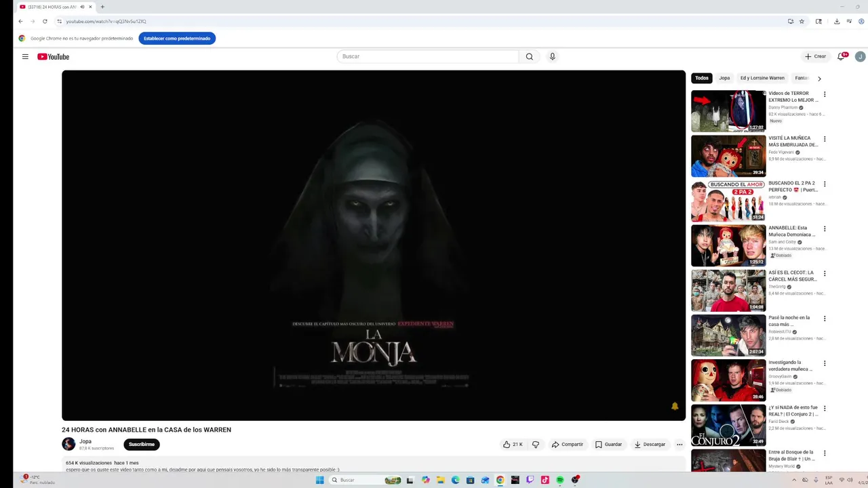The height and width of the screenshot is (488, 868).
Task: Select the Jopa filter chip
Action: coord(724,78)
